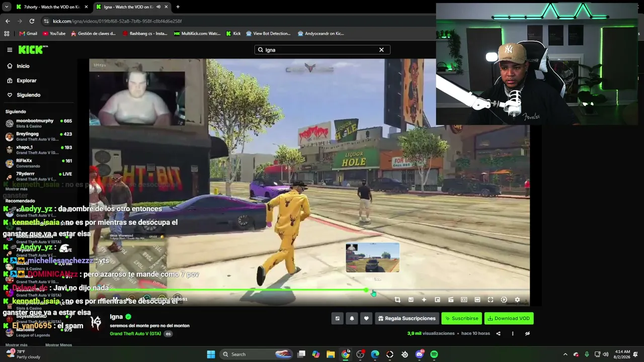Open the Chrome apps grid shortcut
Viewport: 644px width, 362px height.
(x=7, y=34)
